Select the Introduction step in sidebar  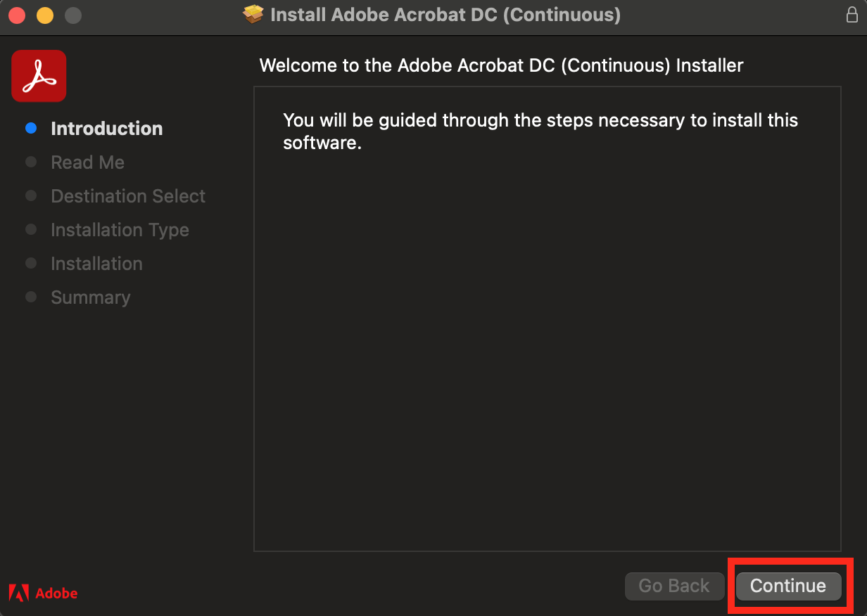[107, 129]
